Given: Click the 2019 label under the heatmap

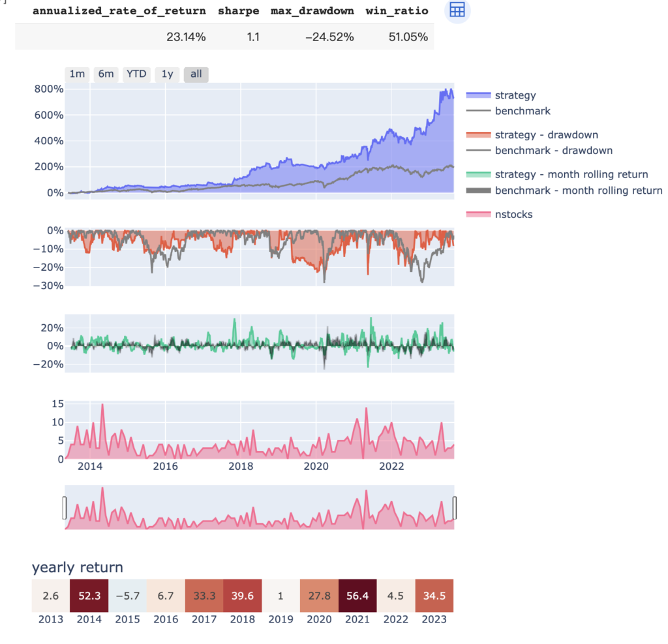Looking at the screenshot, I should [x=281, y=619].
